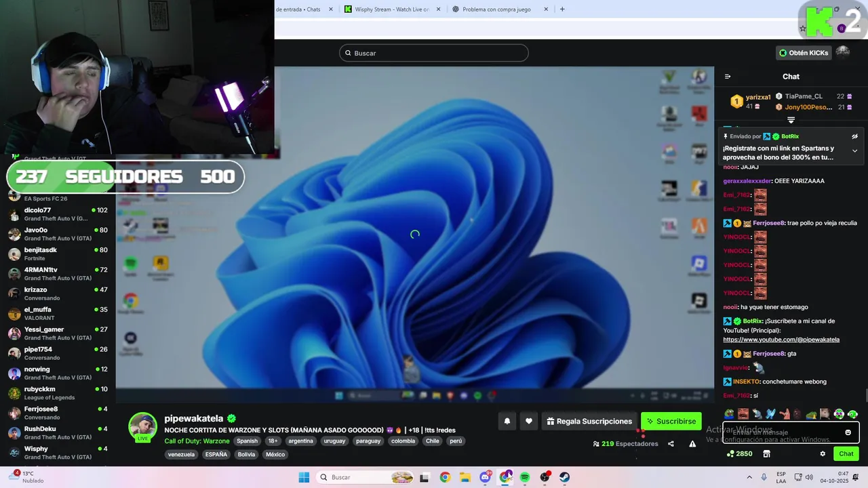Image resolution: width=868 pixels, height=488 pixels.
Task: Open 4RMAN1tv channel in sidebar
Action: pos(58,274)
